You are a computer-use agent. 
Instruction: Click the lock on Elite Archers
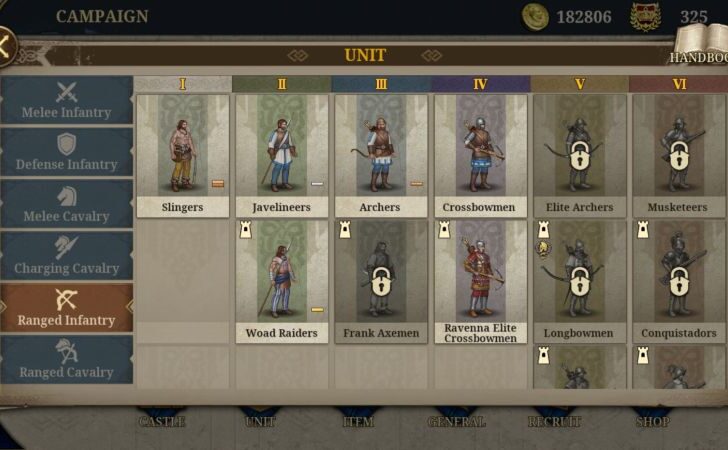(x=579, y=156)
